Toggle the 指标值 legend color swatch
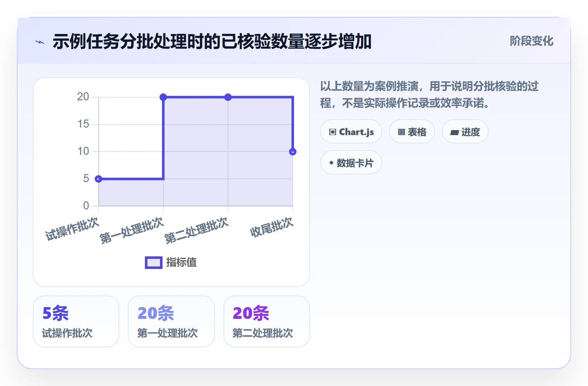 (x=154, y=263)
